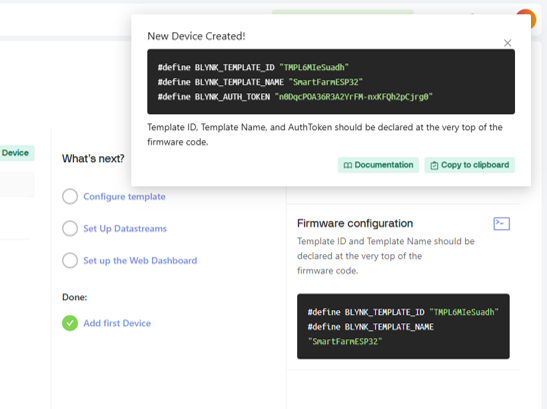This screenshot has height=409, width=547.
Task: Click the clipboard icon on the copy button
Action: point(434,165)
